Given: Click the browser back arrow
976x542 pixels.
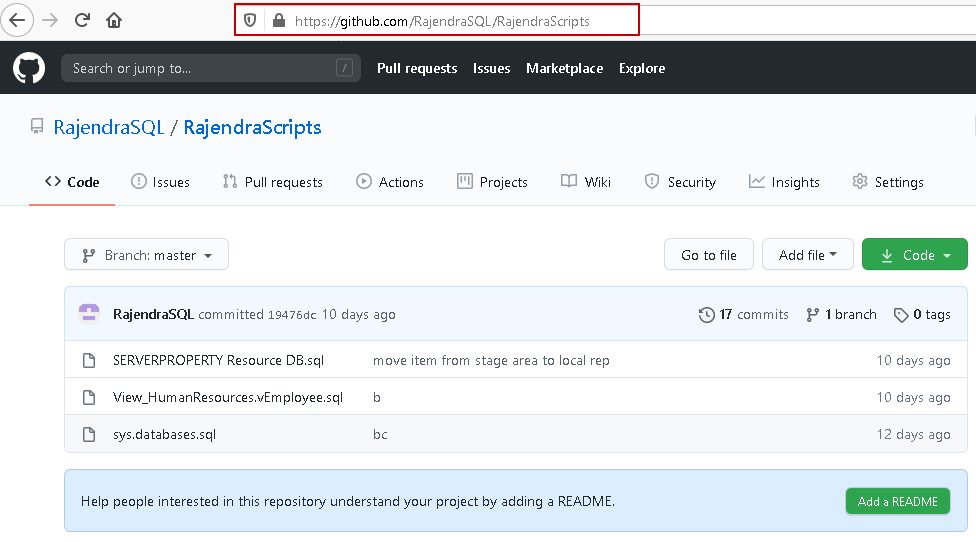Looking at the screenshot, I should (17, 20).
